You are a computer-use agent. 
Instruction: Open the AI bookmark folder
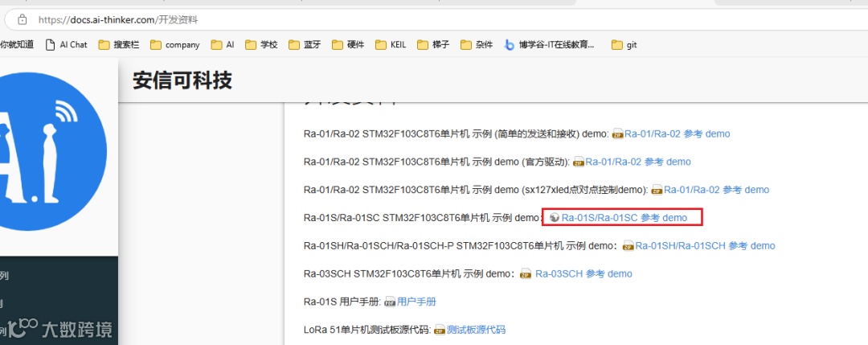[223, 45]
